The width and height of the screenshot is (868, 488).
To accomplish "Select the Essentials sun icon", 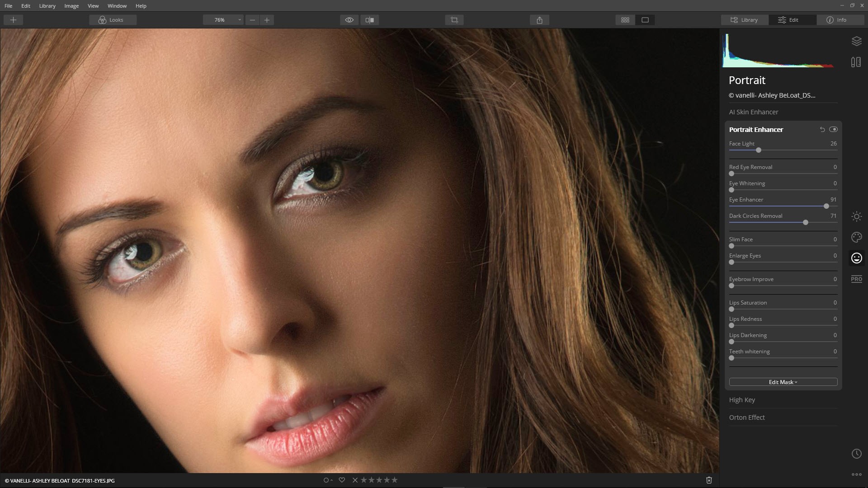I will [x=856, y=216].
